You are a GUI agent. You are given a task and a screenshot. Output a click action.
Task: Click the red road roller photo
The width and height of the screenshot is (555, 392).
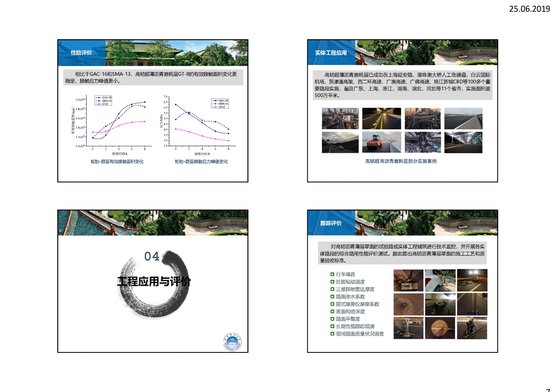coord(381,142)
